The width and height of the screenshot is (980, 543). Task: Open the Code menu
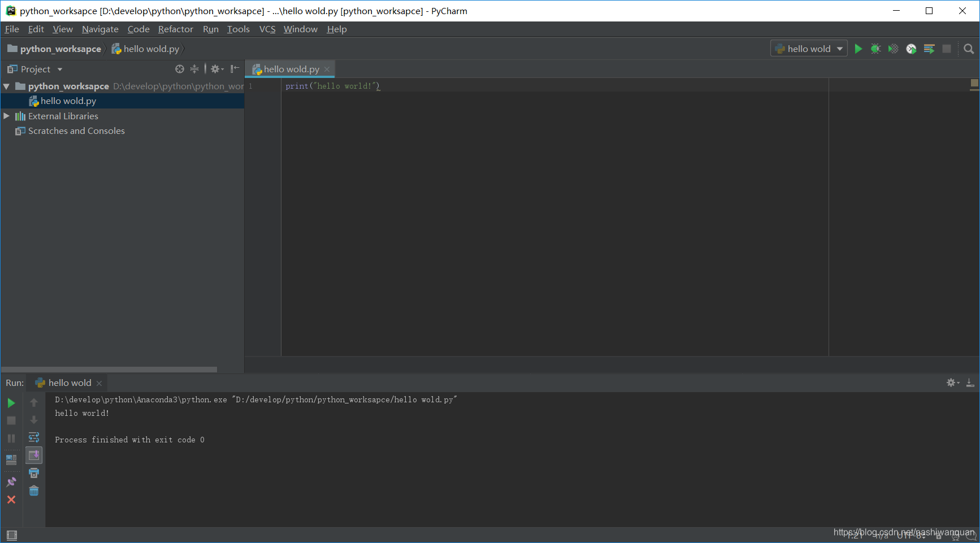coord(138,29)
